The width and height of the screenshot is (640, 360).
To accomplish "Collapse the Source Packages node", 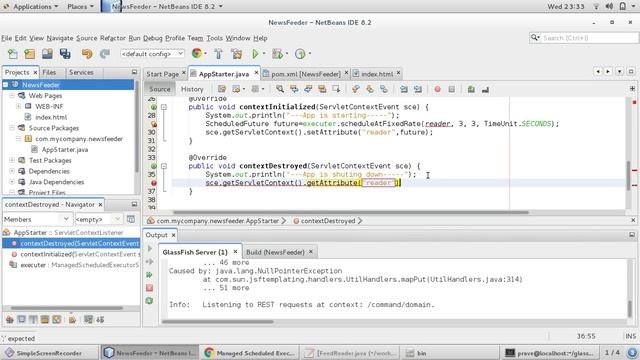I will point(12,128).
